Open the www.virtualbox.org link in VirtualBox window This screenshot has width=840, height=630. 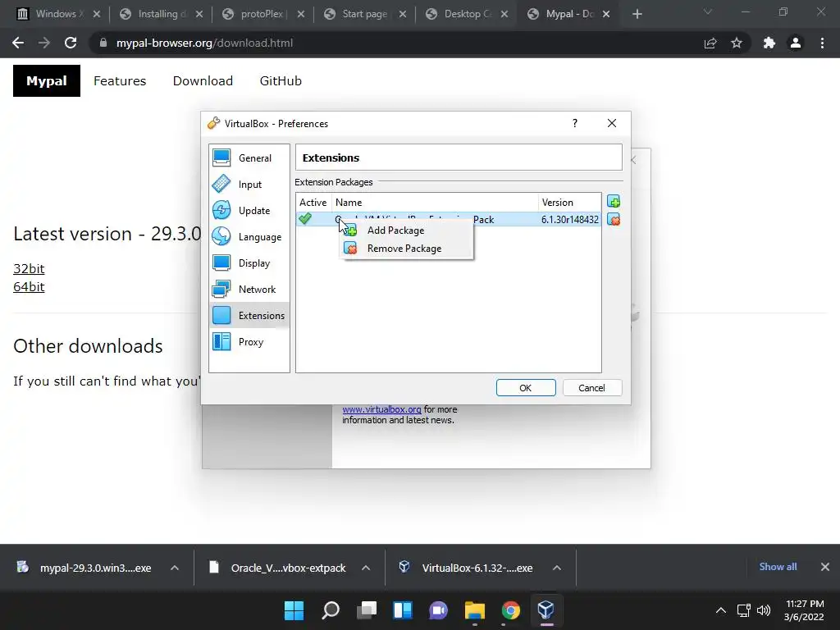coord(381,409)
